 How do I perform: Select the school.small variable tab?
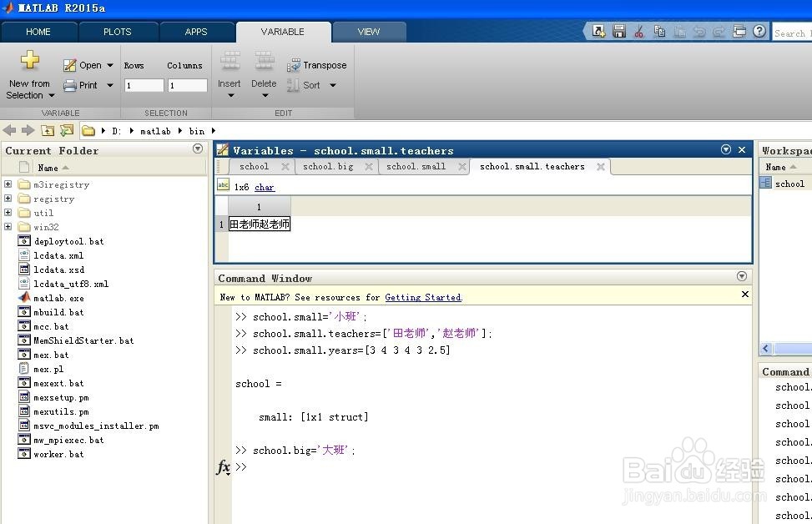(416, 166)
